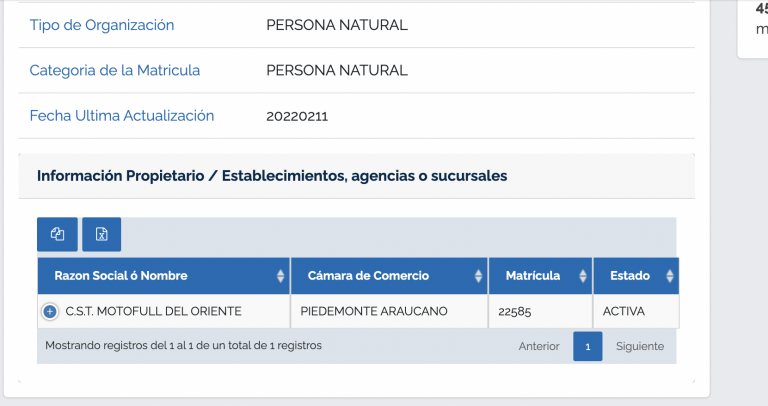768x406 pixels.
Task: Sort by Estado column
Action: (x=636, y=276)
